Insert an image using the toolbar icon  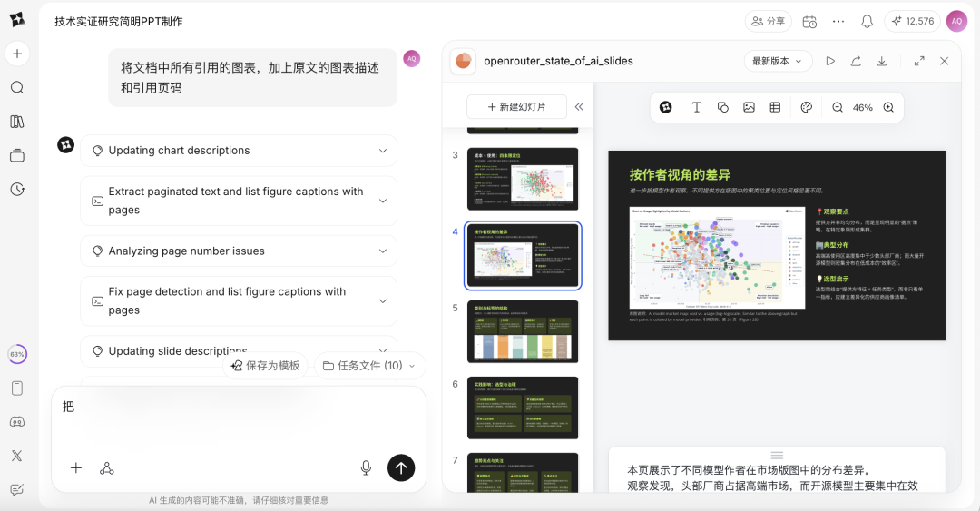click(749, 108)
